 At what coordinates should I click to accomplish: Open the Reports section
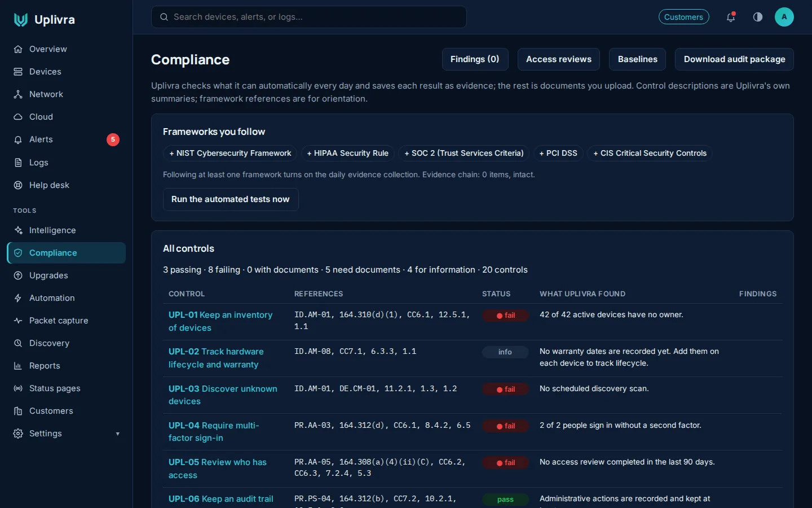click(66, 366)
